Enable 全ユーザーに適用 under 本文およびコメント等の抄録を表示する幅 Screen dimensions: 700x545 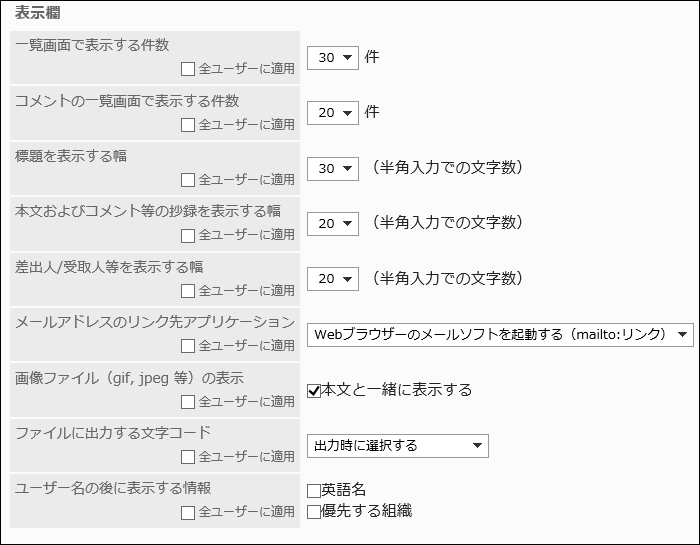click(x=188, y=235)
